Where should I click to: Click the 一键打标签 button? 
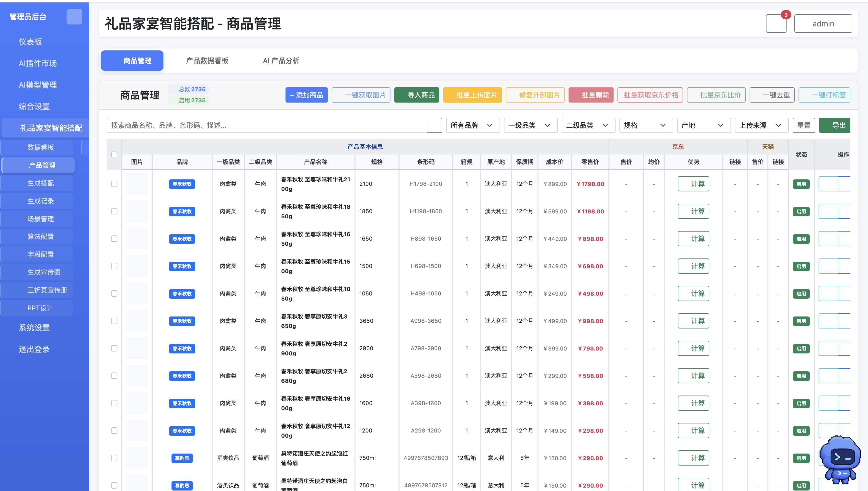824,95
